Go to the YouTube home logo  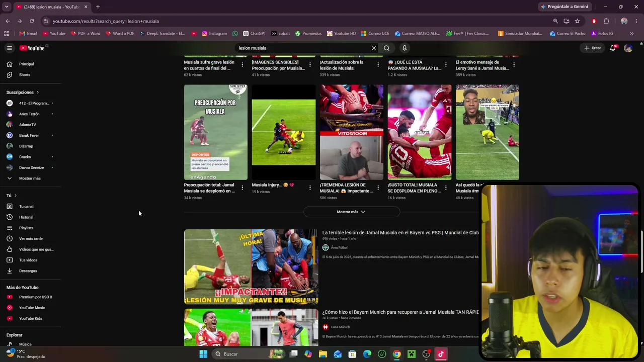point(33,48)
